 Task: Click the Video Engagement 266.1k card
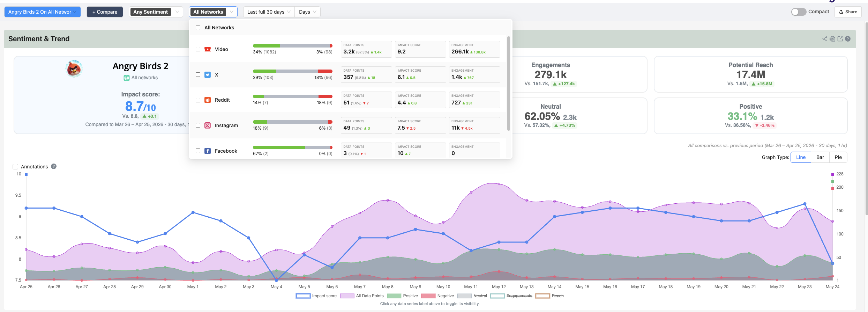474,49
